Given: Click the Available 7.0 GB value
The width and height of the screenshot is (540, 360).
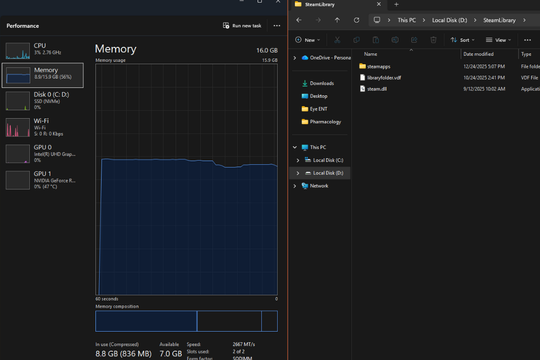Looking at the screenshot, I should [170, 353].
